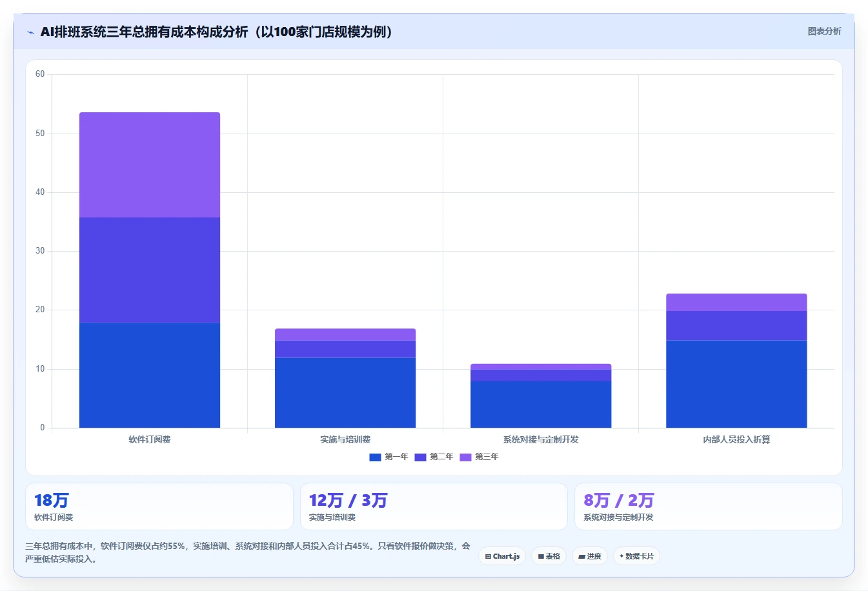
Task: Click the 系统对接与定制开发 first-year bar segment
Action: tap(541, 405)
